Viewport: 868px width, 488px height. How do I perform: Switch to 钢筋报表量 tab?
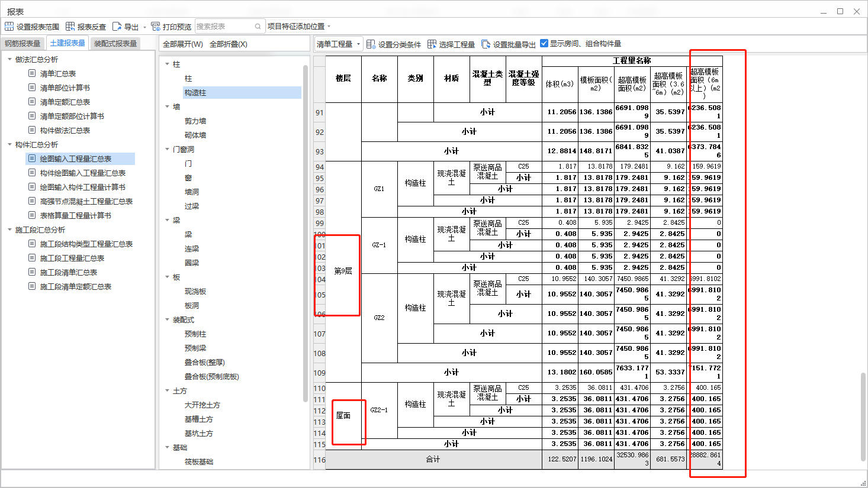[x=22, y=44]
